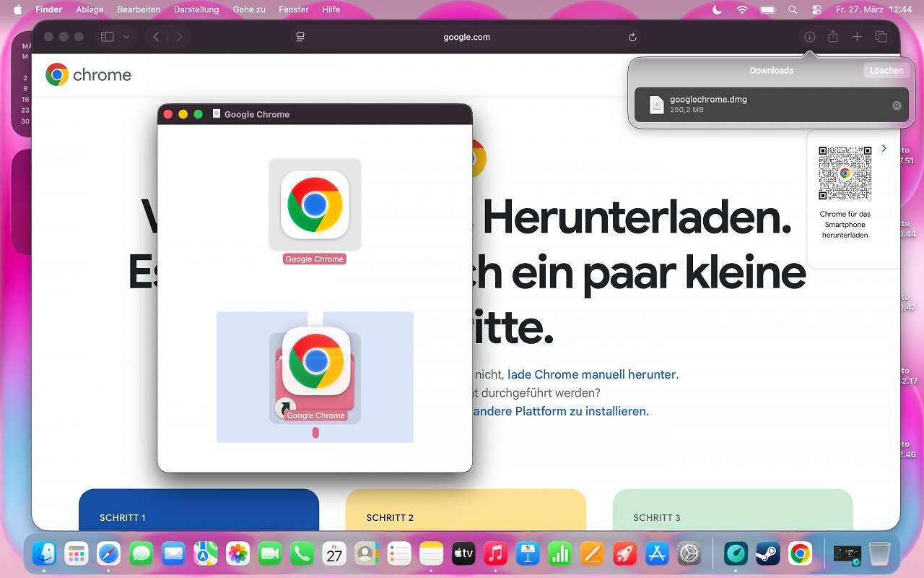Toggle the Safari sidebar button

click(108, 37)
